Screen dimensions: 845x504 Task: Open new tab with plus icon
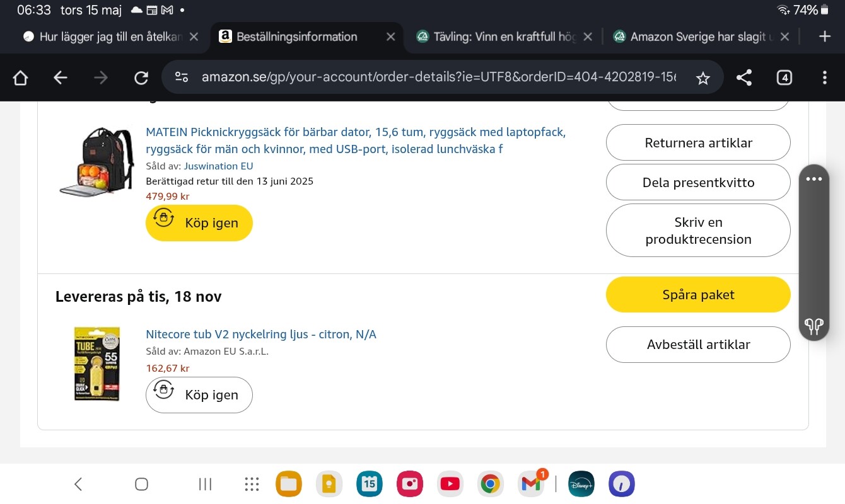click(824, 37)
